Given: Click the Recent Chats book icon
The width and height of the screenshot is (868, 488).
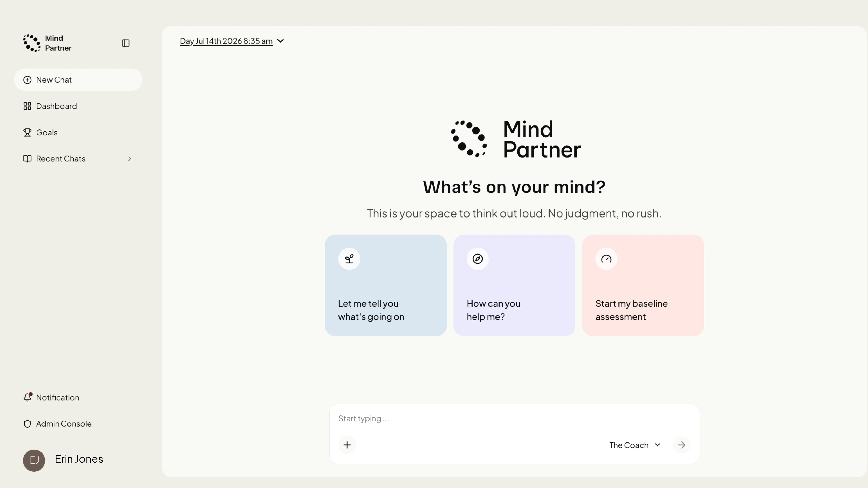Looking at the screenshot, I should 27,159.
